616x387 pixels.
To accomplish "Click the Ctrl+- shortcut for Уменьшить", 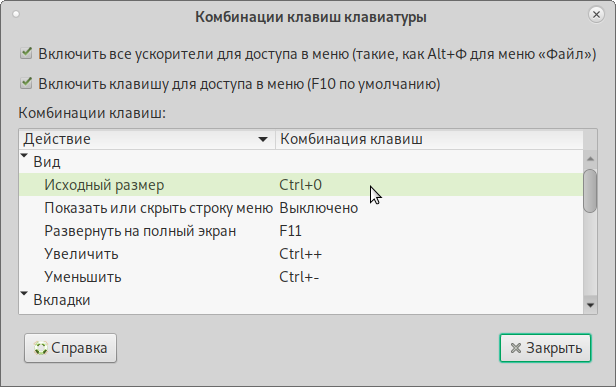I will click(299, 277).
